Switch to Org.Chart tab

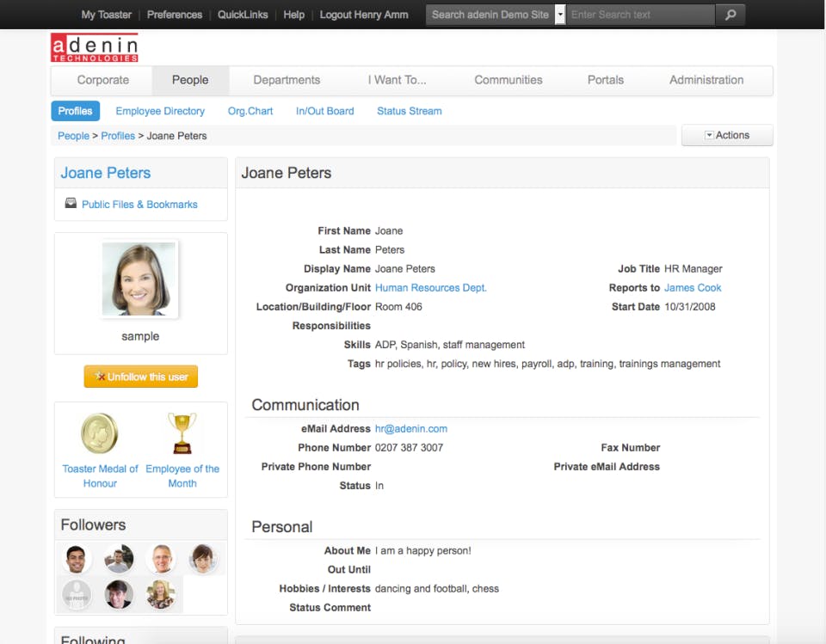[250, 111]
